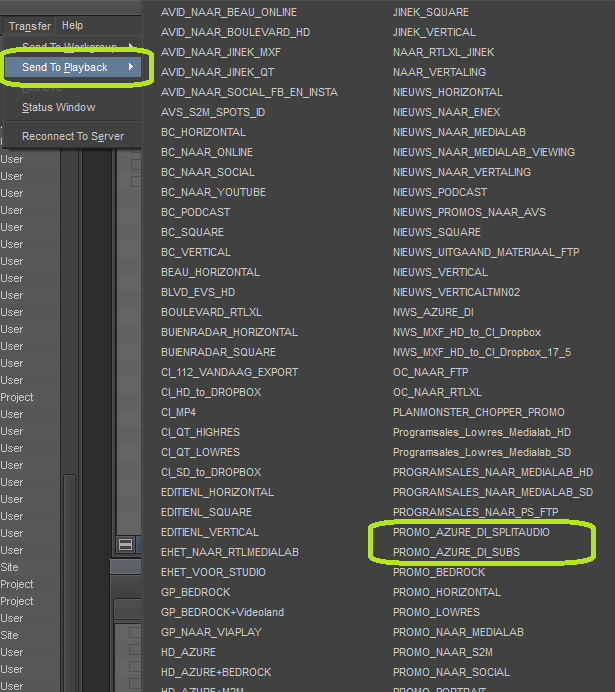This screenshot has height=692, width=615.
Task: Choose PROMO_BEDROCK
Action: 439,572
